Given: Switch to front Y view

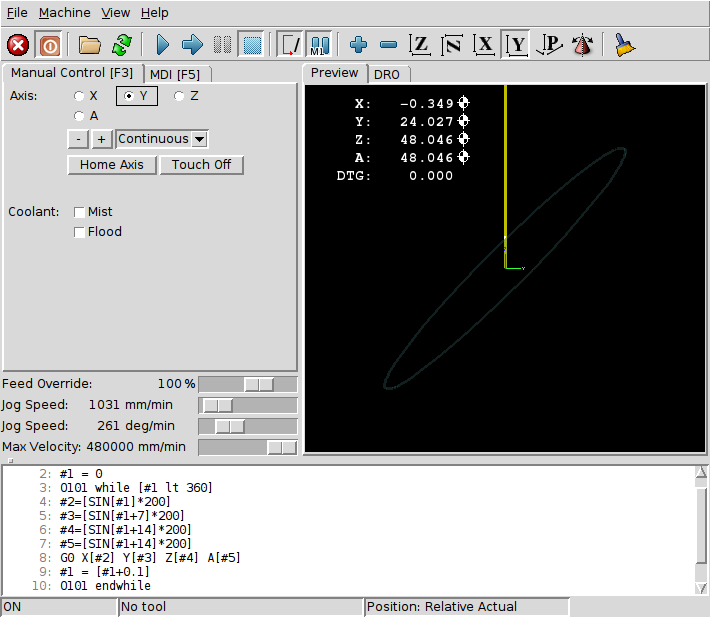Looking at the screenshot, I should 516,45.
